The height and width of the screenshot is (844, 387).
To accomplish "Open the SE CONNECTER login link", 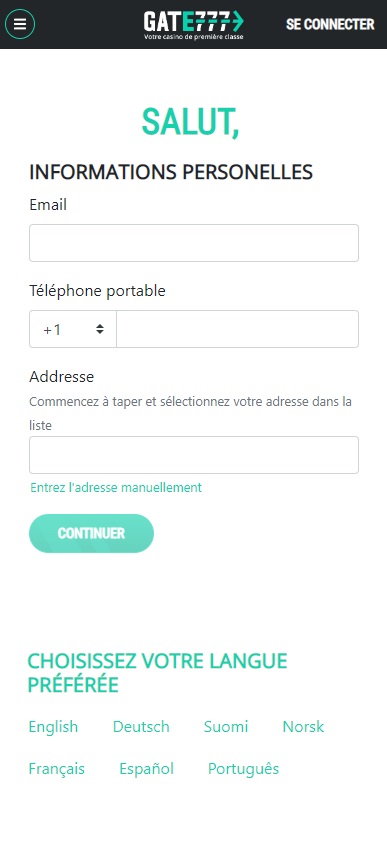I will pos(330,24).
